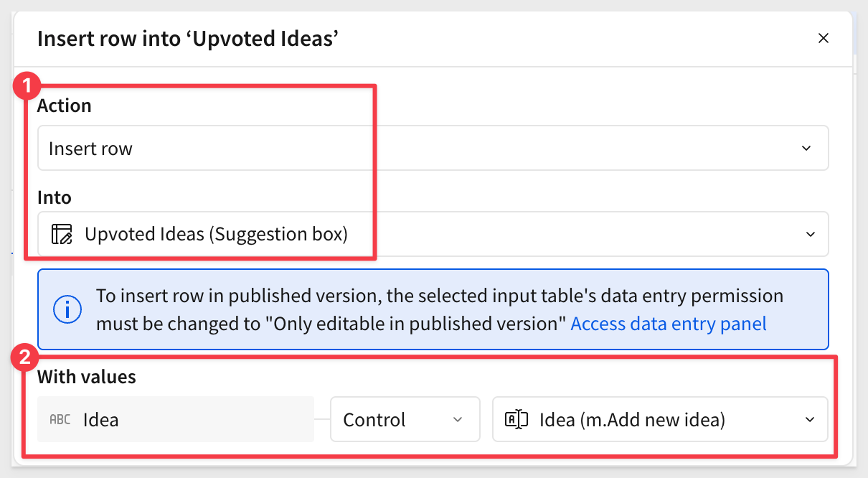Click the Action section label
Screen dimensions: 868x478
click(65, 106)
